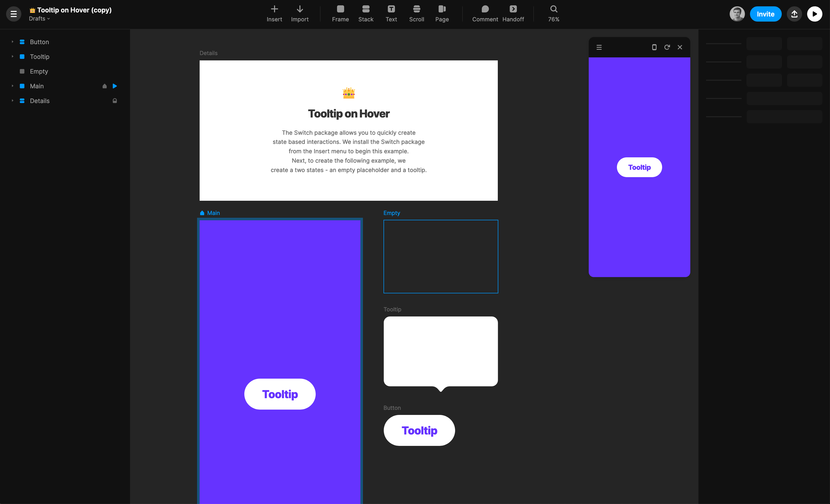Select the Text tool

coord(391,13)
